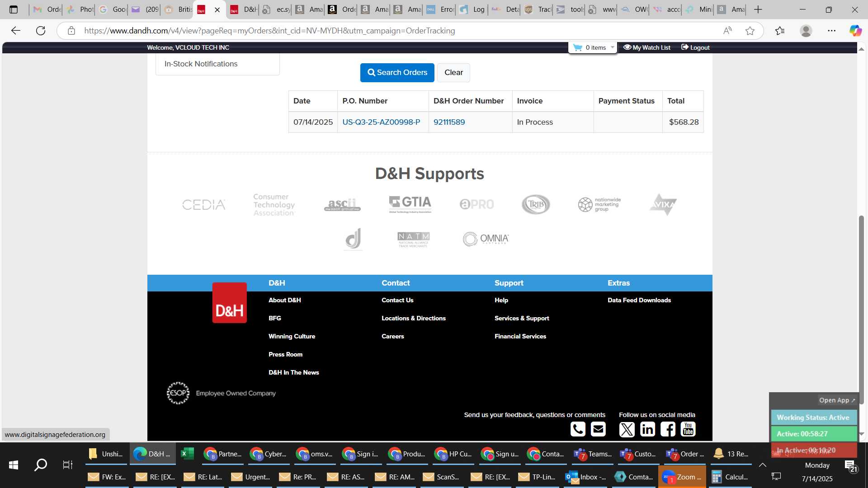
Task: Expand the 0 items cart dropdown
Action: tap(593, 47)
